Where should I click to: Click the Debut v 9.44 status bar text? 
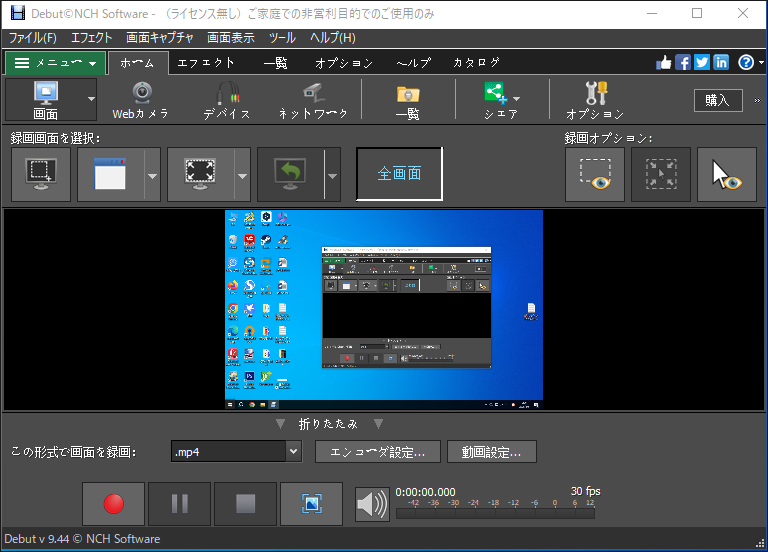coord(82,539)
